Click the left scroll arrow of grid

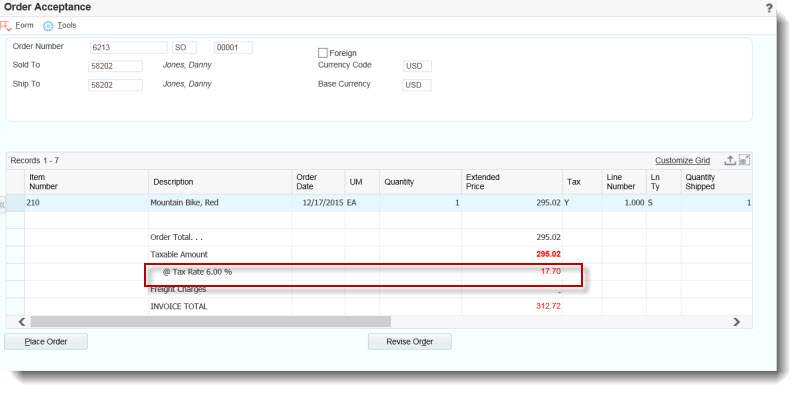click(22, 322)
